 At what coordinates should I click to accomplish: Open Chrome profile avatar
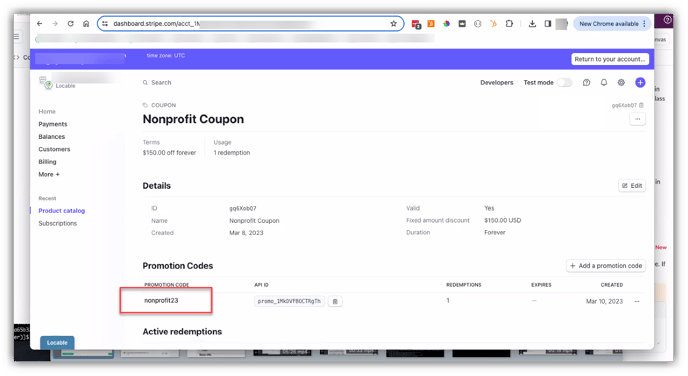(x=562, y=24)
